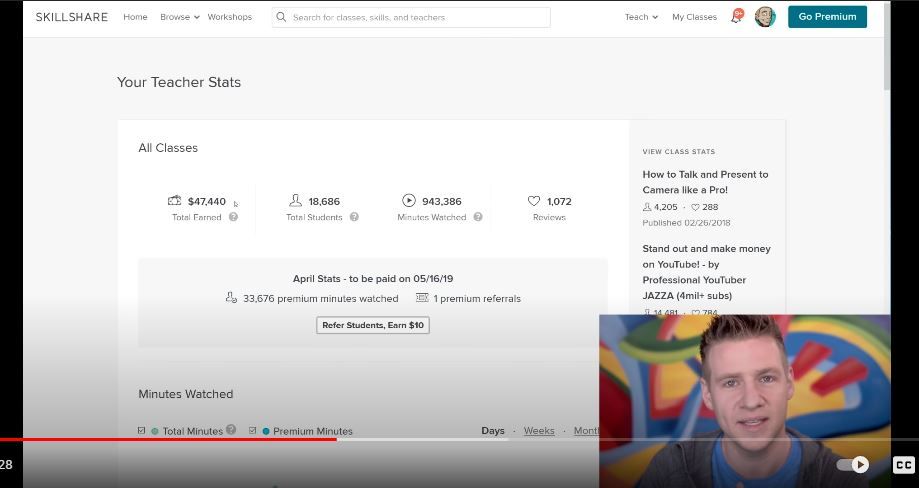The width and height of the screenshot is (919, 488).
Task: Click the April Stats payout text
Action: pyautogui.click(x=373, y=279)
